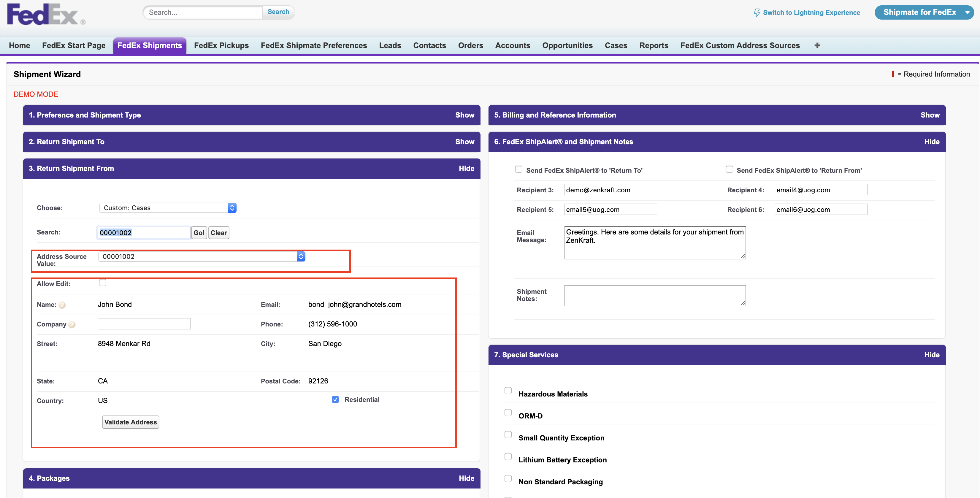This screenshot has width=980, height=498.
Task: Click Validate Address button
Action: click(x=131, y=422)
